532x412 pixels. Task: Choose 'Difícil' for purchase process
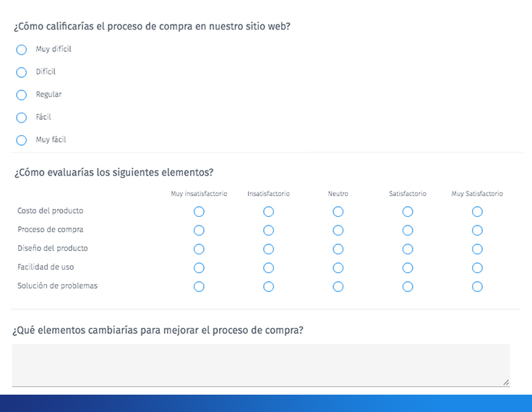coord(22,72)
